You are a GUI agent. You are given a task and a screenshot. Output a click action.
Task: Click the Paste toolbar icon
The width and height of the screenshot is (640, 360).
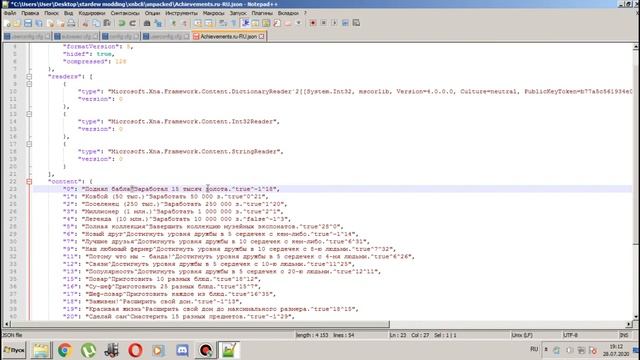click(x=107, y=23)
